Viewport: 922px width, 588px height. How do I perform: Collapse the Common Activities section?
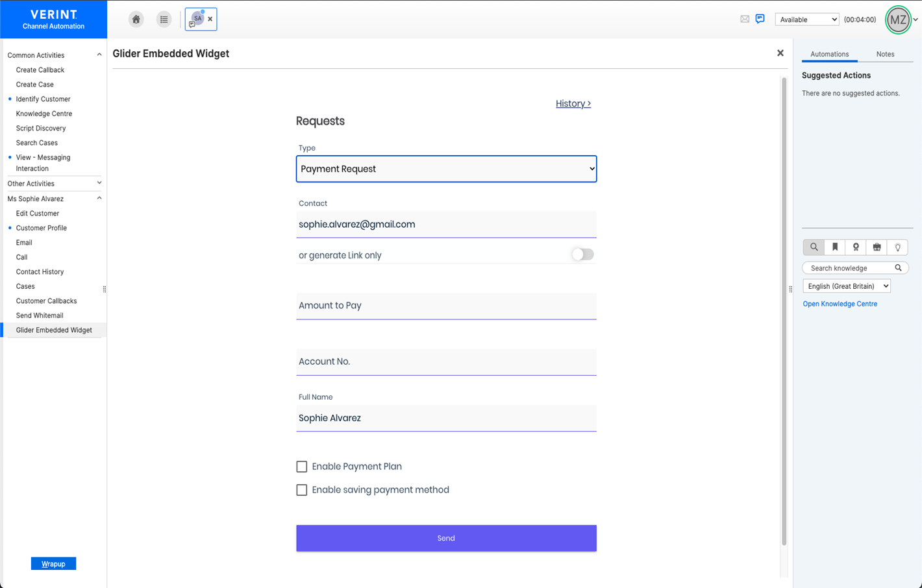click(99, 55)
